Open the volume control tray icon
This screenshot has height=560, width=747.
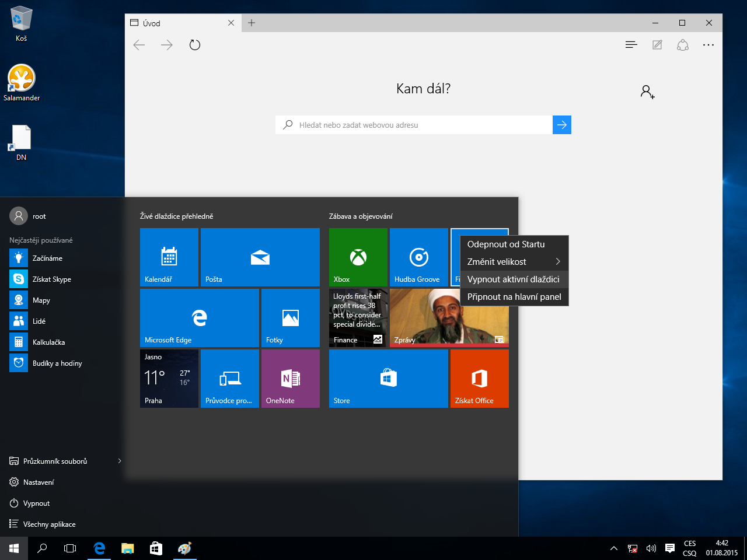tap(651, 548)
